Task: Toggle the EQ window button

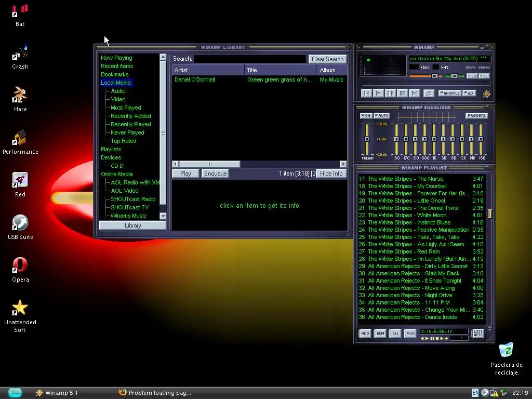Action: tap(472, 76)
